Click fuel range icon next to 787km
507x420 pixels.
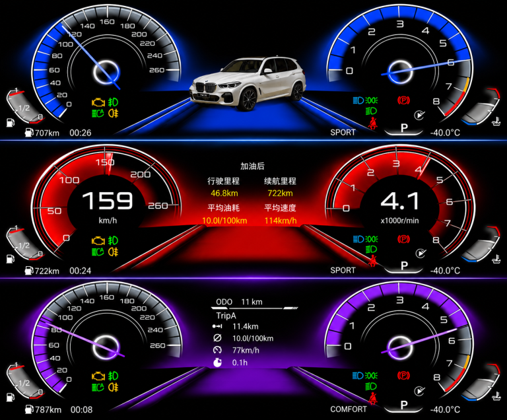click(30, 409)
